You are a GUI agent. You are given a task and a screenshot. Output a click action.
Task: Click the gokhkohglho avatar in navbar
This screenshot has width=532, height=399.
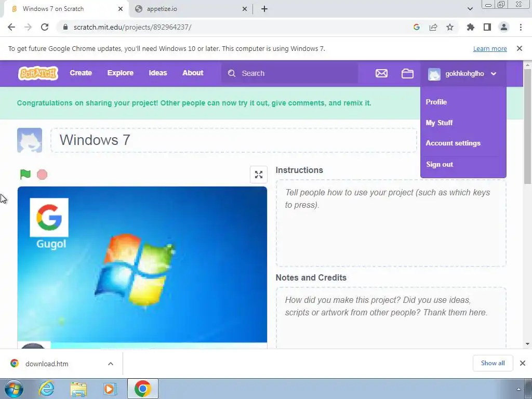434,74
